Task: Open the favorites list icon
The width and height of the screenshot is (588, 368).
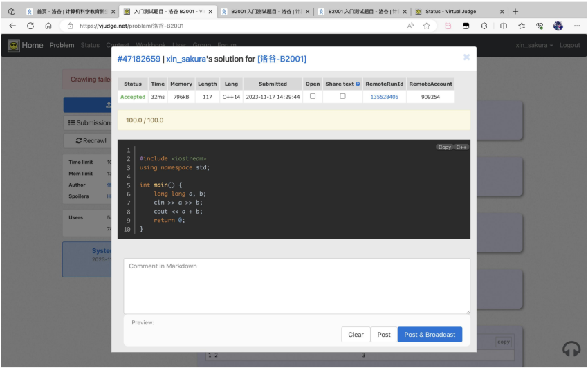Action: coord(522,26)
